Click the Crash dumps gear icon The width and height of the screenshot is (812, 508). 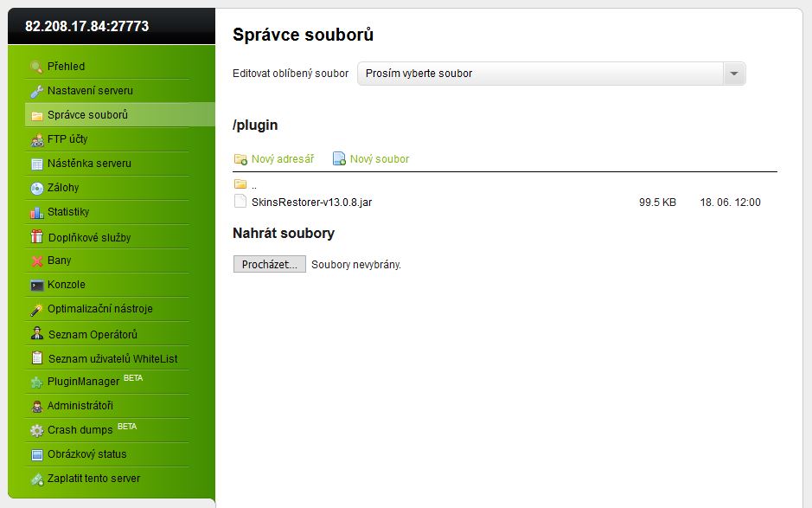coord(36,430)
